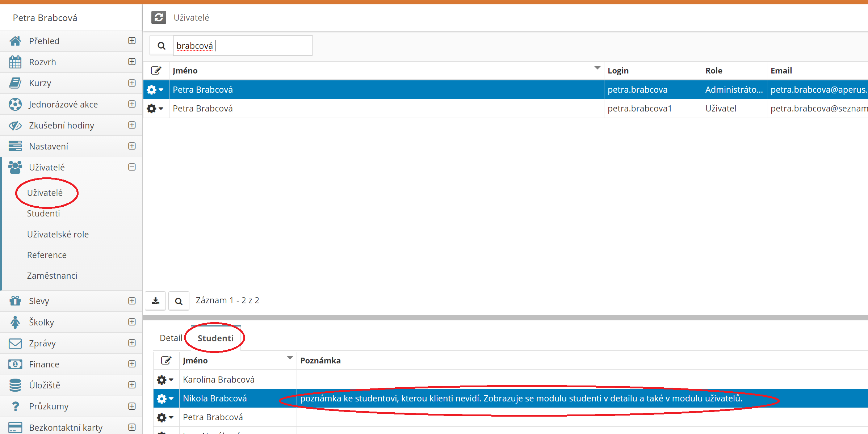868x434 pixels.
Task: Click the edit columns icon in users table header
Action: [156, 71]
